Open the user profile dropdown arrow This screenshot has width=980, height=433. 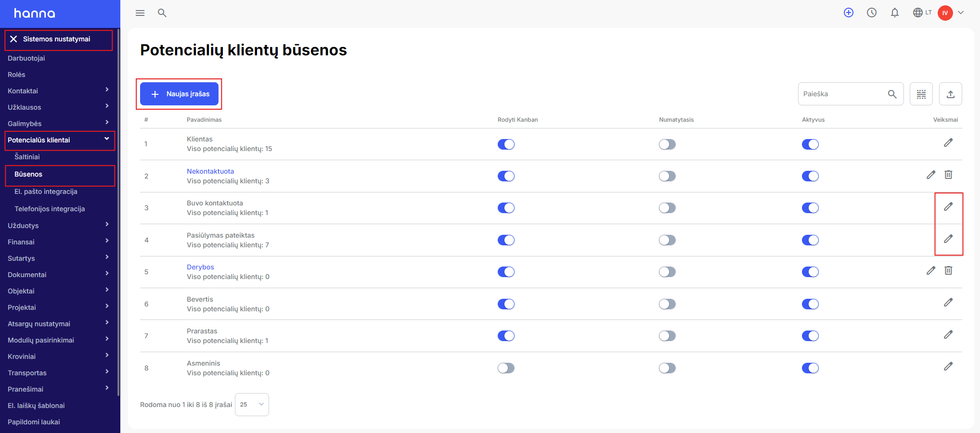click(x=961, y=13)
